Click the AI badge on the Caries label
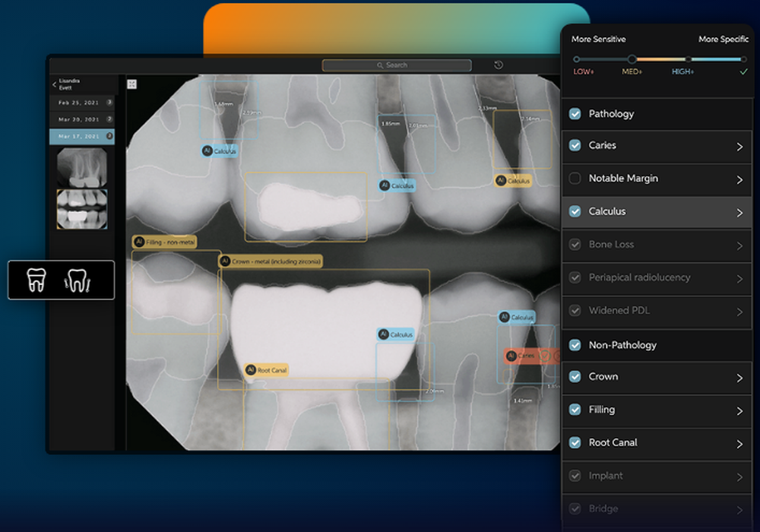This screenshot has width=760, height=532. click(511, 356)
